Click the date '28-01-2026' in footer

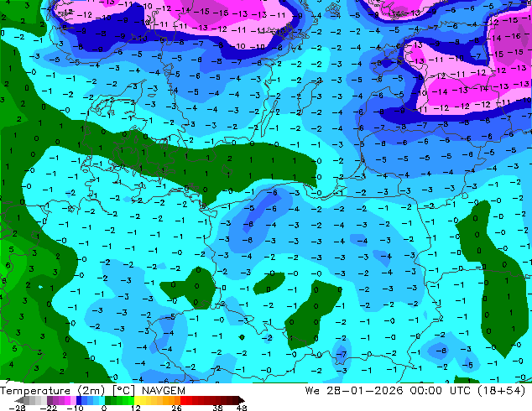tap(365, 391)
